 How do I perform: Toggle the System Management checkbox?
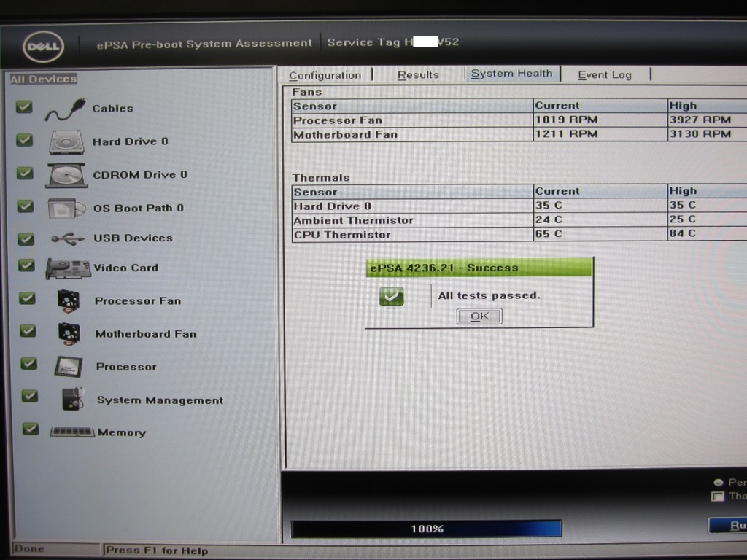(x=30, y=396)
